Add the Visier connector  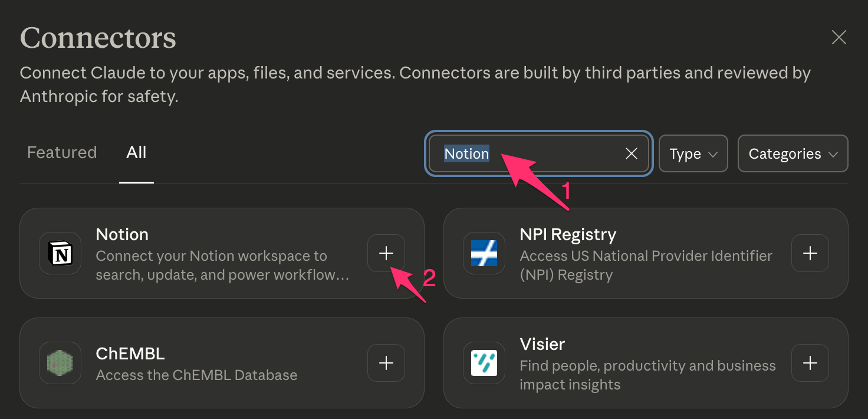pyautogui.click(x=810, y=363)
